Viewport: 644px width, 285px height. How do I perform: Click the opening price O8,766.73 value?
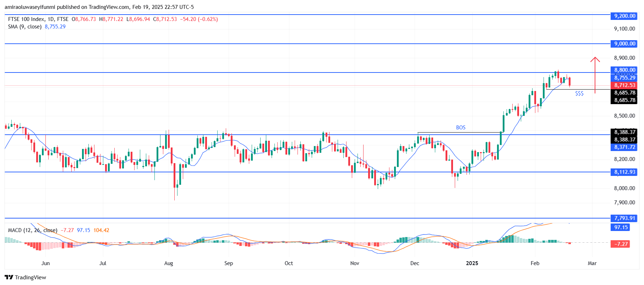pos(84,19)
